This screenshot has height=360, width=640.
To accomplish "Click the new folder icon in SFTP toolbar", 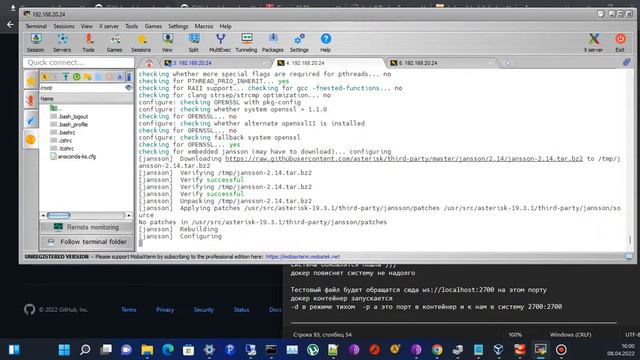I will [x=87, y=77].
